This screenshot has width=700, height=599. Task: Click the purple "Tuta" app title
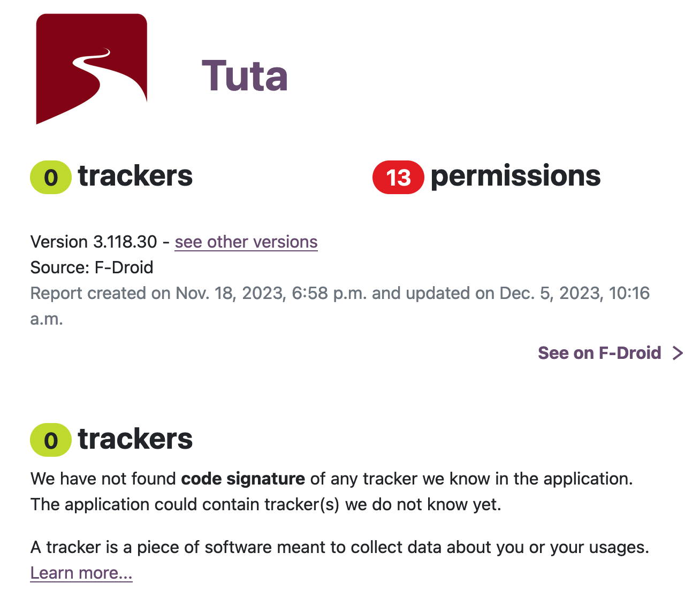tap(245, 76)
